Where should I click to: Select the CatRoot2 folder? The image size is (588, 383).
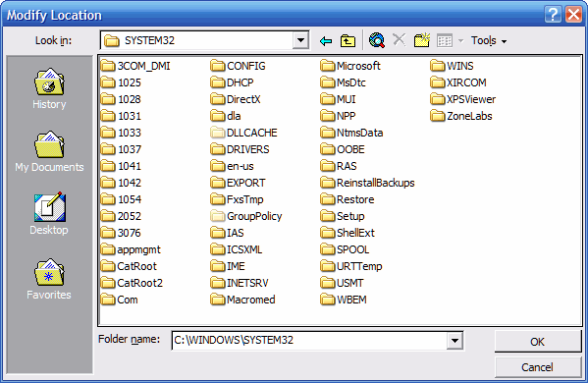132,283
